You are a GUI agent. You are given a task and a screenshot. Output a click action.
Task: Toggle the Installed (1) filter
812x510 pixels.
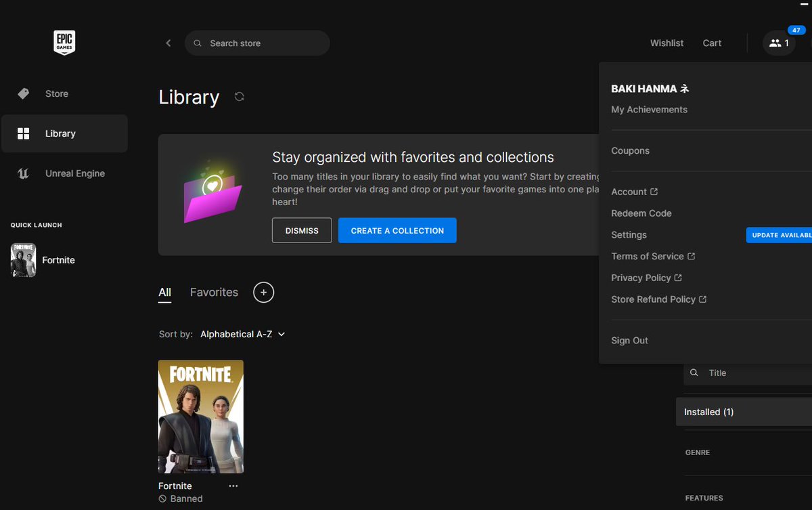click(744, 412)
